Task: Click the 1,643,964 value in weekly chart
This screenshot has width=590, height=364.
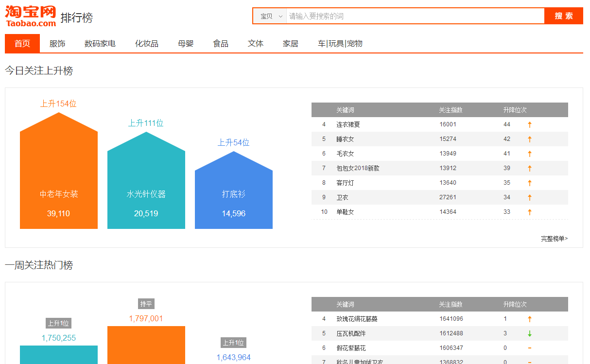Action: 234,357
